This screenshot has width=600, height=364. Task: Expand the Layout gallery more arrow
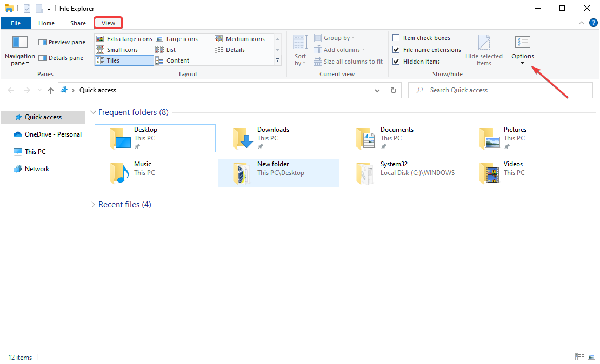tap(278, 60)
